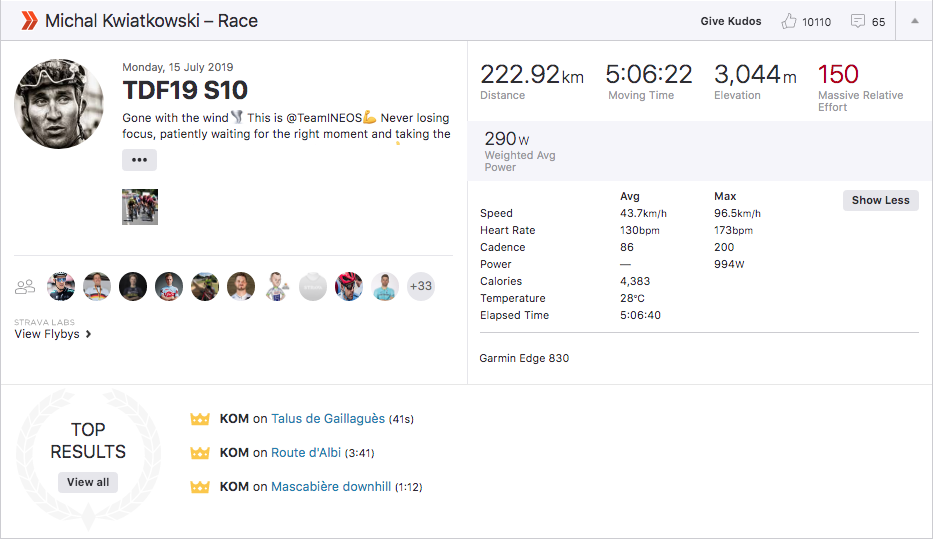Click crown icon beside Talus de Gaillaguès
Viewport: 934px width, 540px height.
click(200, 419)
